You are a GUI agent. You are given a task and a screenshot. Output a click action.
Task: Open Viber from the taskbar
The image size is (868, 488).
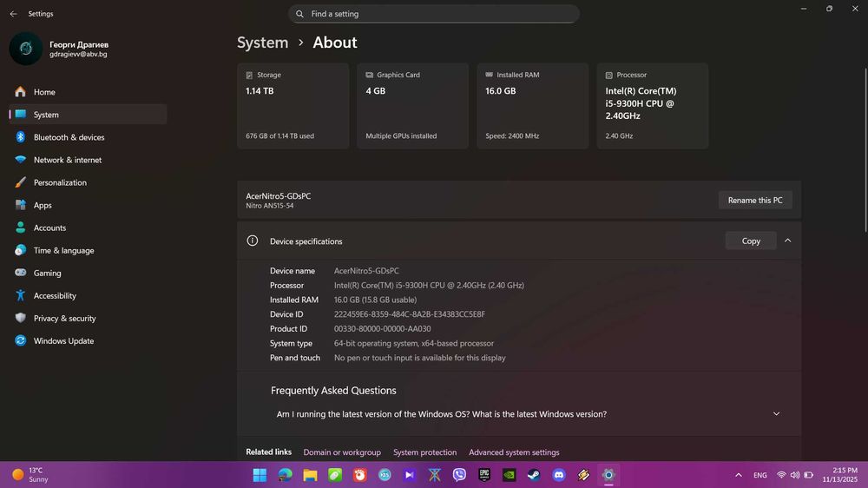click(459, 475)
